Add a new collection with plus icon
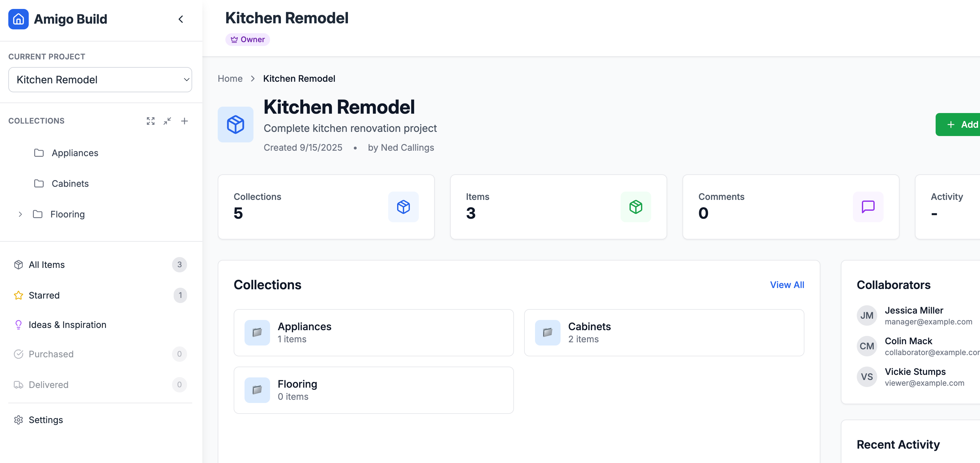The image size is (980, 463). [x=185, y=121]
